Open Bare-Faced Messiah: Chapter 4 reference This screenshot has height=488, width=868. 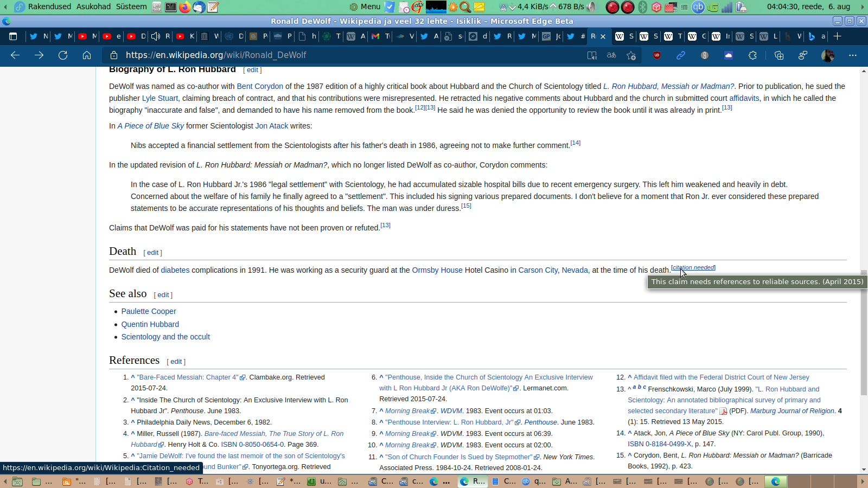[x=188, y=377]
